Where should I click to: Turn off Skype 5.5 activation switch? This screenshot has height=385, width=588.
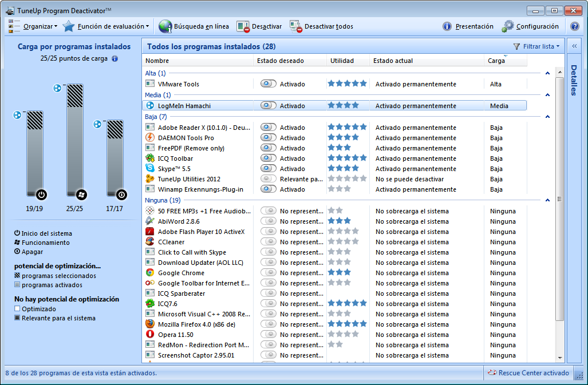(x=268, y=169)
